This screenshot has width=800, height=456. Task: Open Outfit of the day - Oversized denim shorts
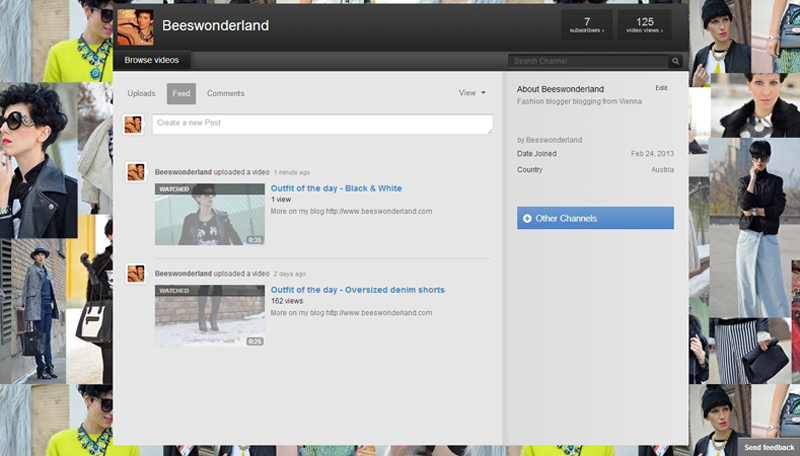(358, 290)
